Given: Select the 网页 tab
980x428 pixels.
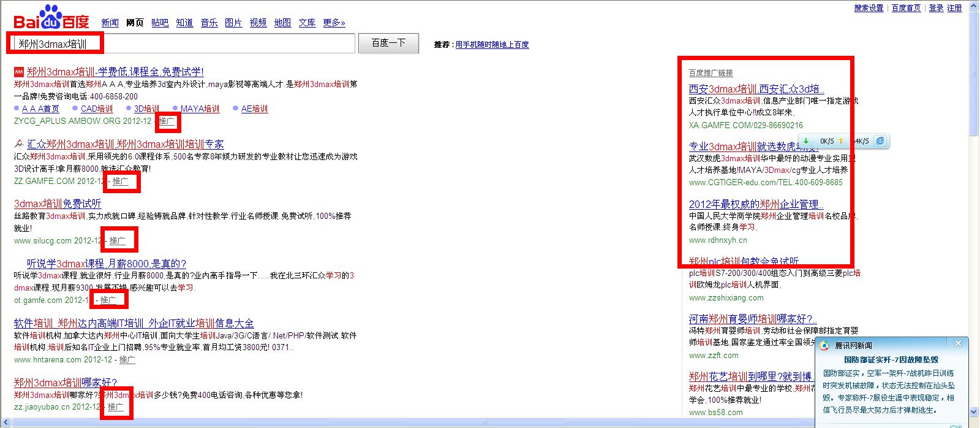Looking at the screenshot, I should [135, 23].
